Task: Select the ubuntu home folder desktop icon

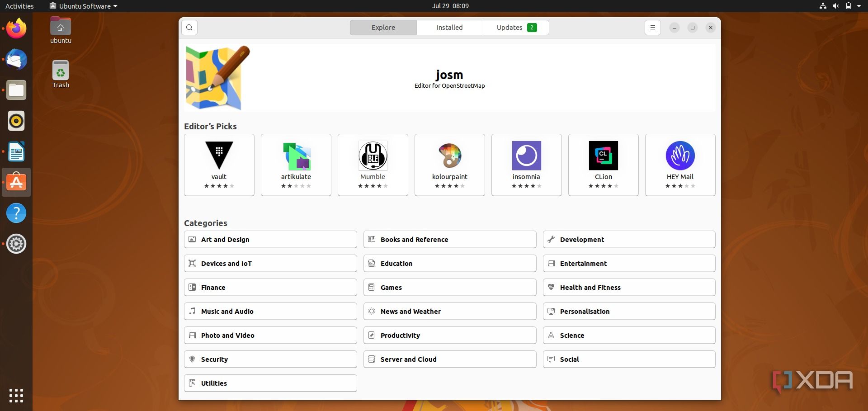Action: tap(61, 30)
